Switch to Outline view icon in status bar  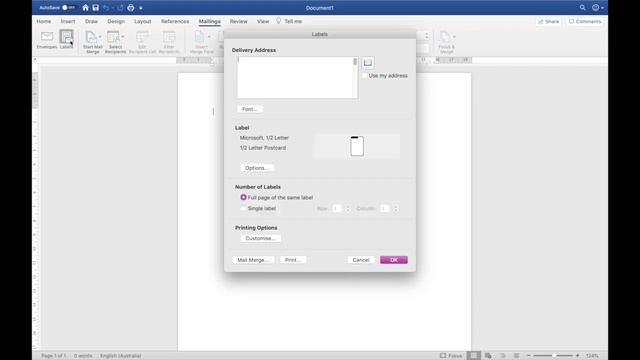(503, 356)
